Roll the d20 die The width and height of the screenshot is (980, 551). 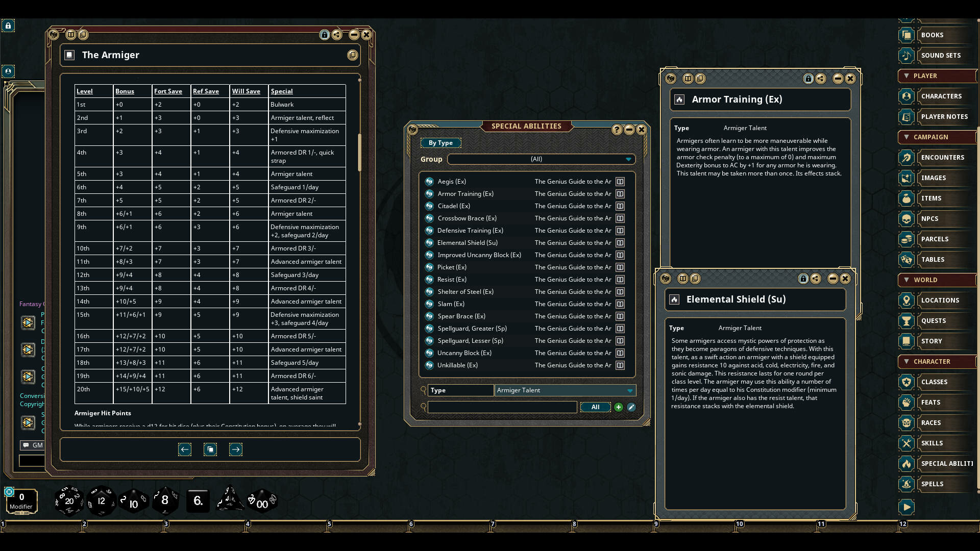click(x=69, y=500)
